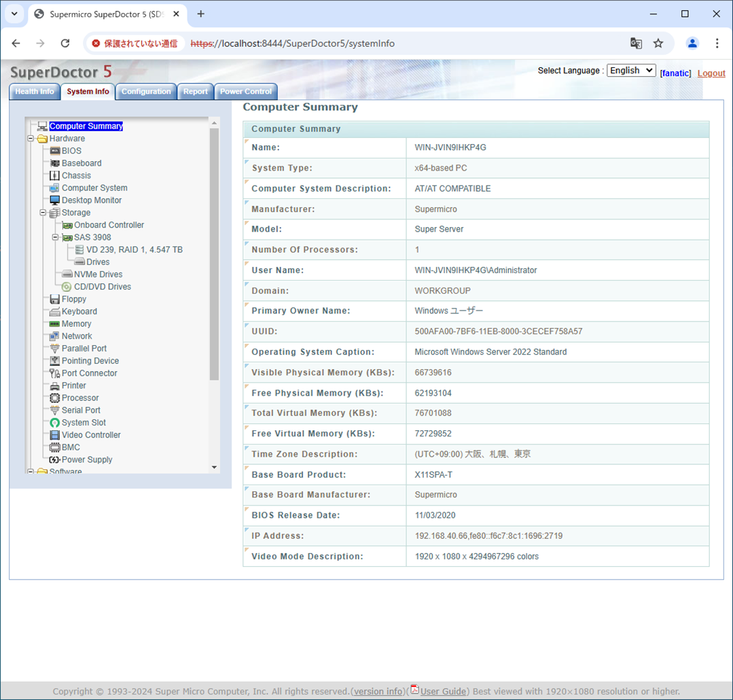Click the Keyboard icon in tree

55,311
